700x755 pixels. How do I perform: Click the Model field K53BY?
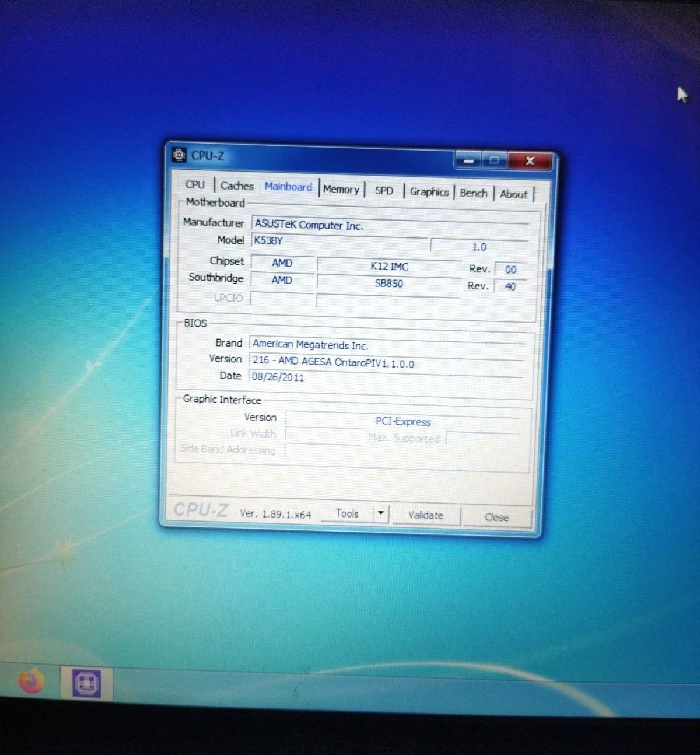339,240
